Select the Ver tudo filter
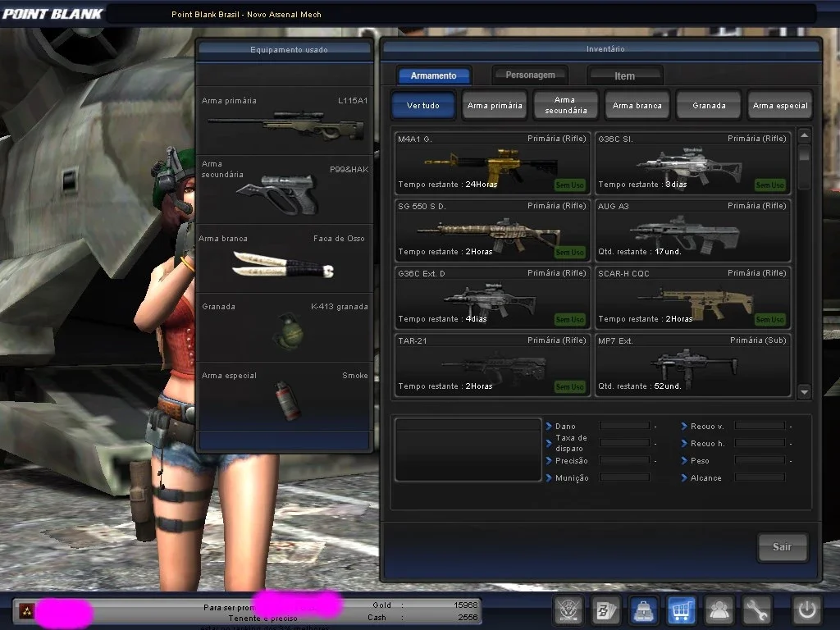This screenshot has width=840, height=630. (423, 105)
